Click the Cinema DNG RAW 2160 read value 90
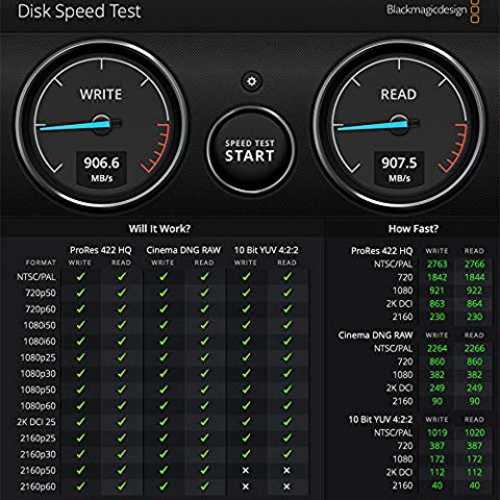 tap(474, 401)
